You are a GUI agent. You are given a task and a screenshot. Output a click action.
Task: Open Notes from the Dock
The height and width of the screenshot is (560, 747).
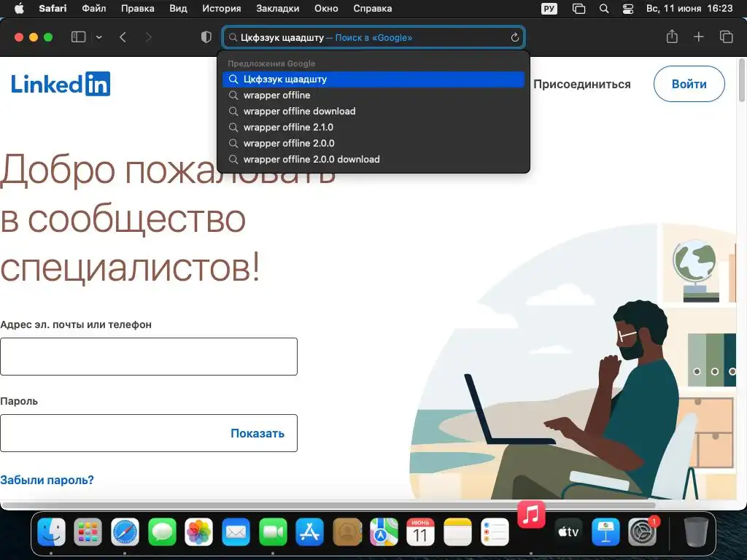coord(457,532)
